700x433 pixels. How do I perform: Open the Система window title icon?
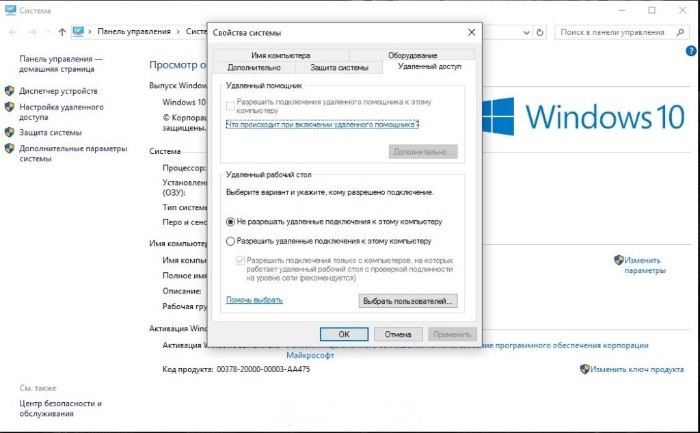click(x=10, y=10)
